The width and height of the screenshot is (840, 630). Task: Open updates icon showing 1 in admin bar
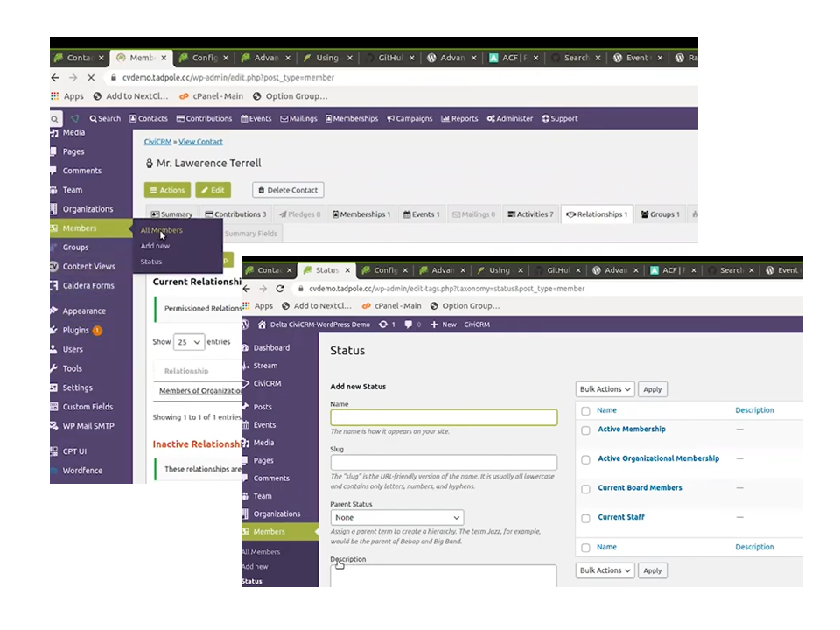click(x=387, y=325)
